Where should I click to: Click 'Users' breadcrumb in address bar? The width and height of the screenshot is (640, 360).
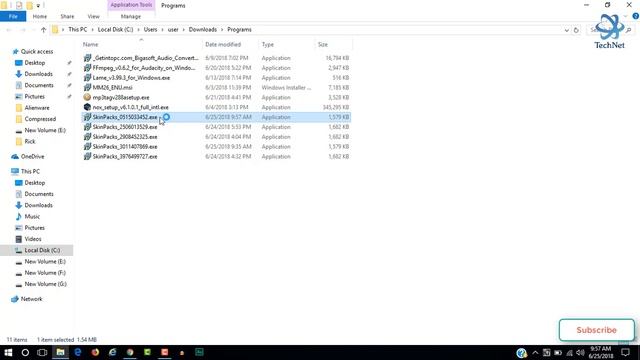(x=150, y=29)
